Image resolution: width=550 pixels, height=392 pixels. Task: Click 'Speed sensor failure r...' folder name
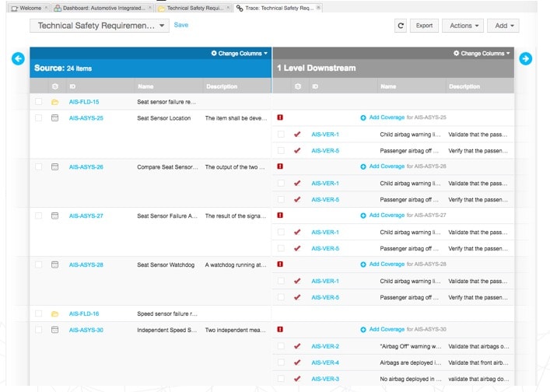pyautogui.click(x=167, y=313)
